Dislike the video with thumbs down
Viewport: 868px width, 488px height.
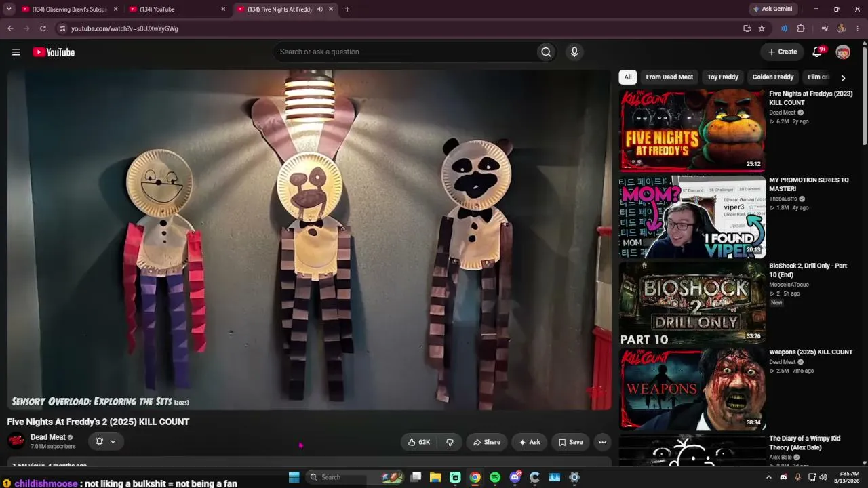(x=450, y=442)
